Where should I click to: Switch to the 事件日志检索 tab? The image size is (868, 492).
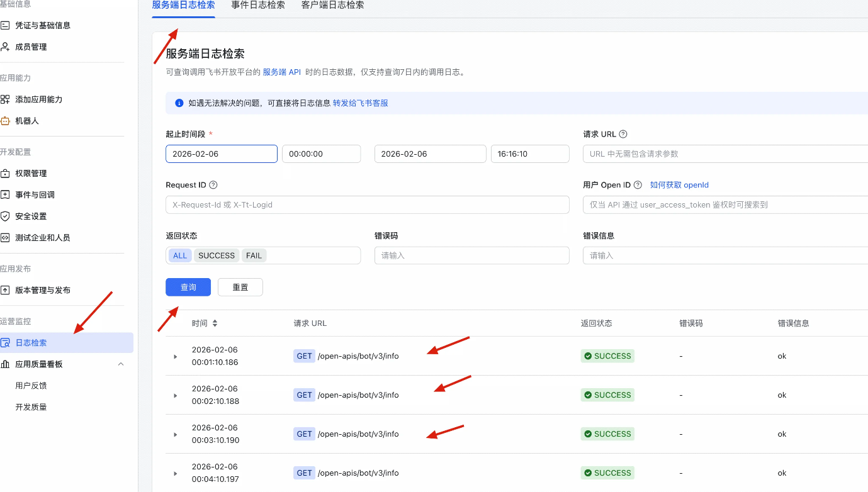[258, 5]
